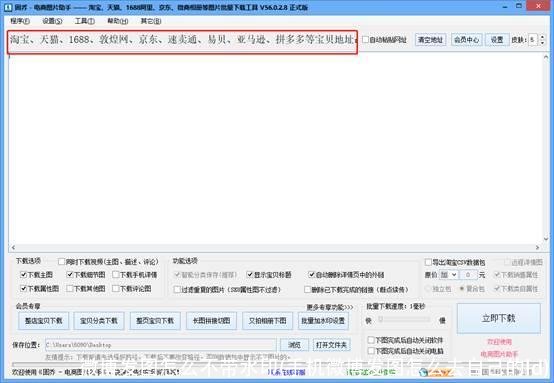Image resolution: width=554 pixels, height=383 pixels.
Task: Click inside the large URL list text area
Action: [276, 148]
